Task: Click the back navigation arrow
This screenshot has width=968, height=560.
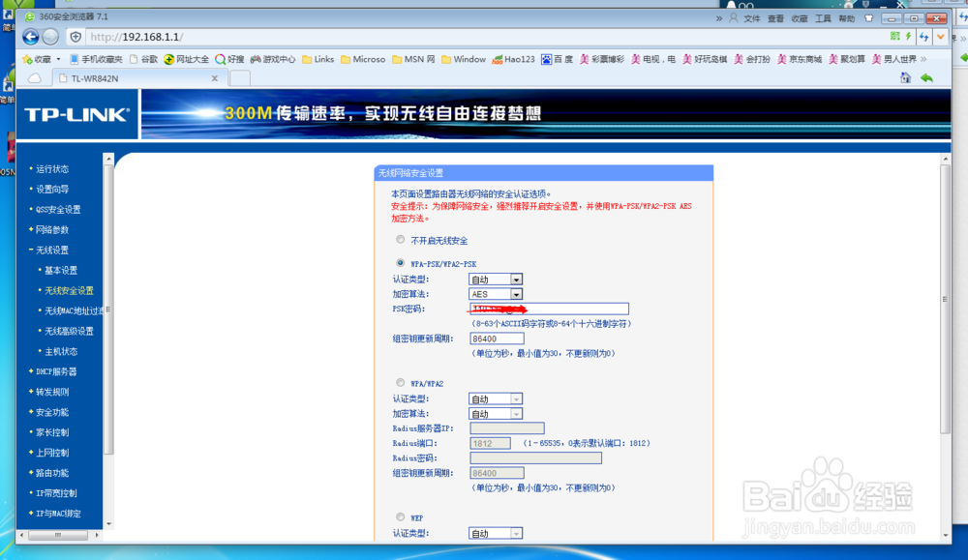Action: (30, 37)
